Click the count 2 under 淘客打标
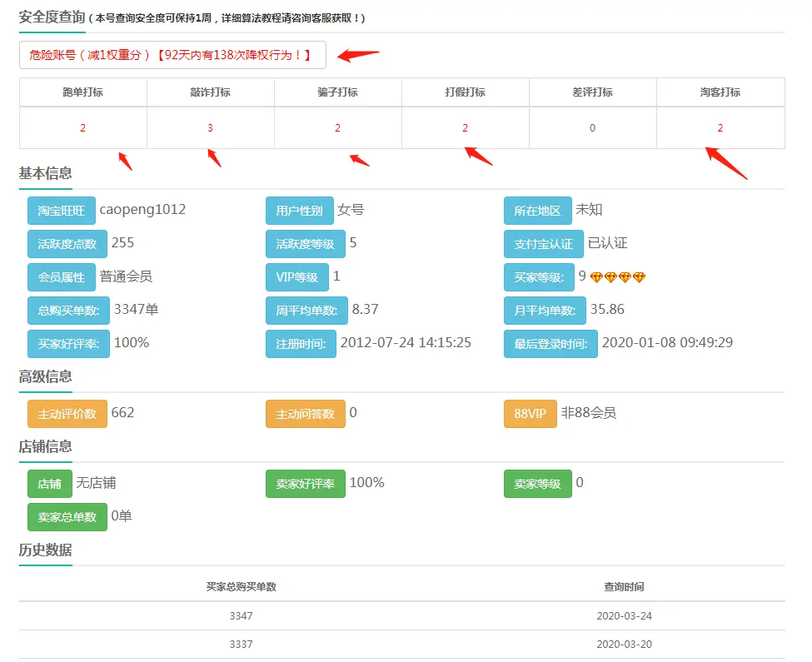 (720, 127)
